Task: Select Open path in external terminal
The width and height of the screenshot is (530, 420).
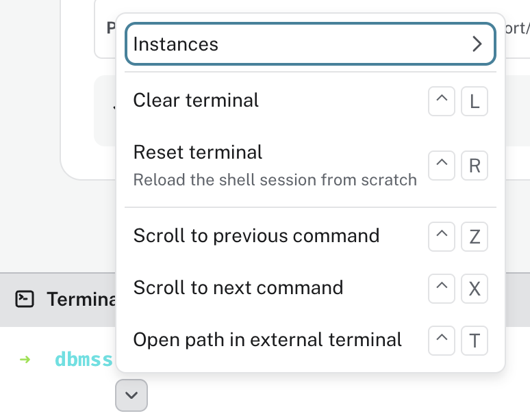Action: (x=310, y=341)
